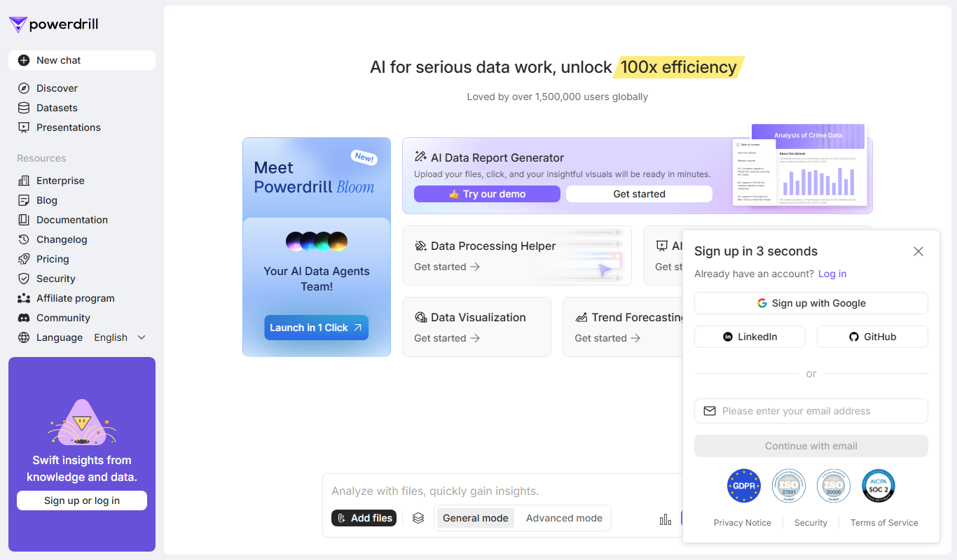Click the Pricing rocket icon

(24, 259)
